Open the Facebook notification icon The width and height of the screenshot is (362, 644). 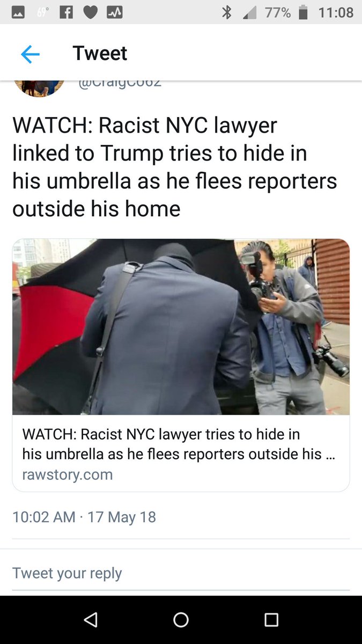click(x=66, y=12)
